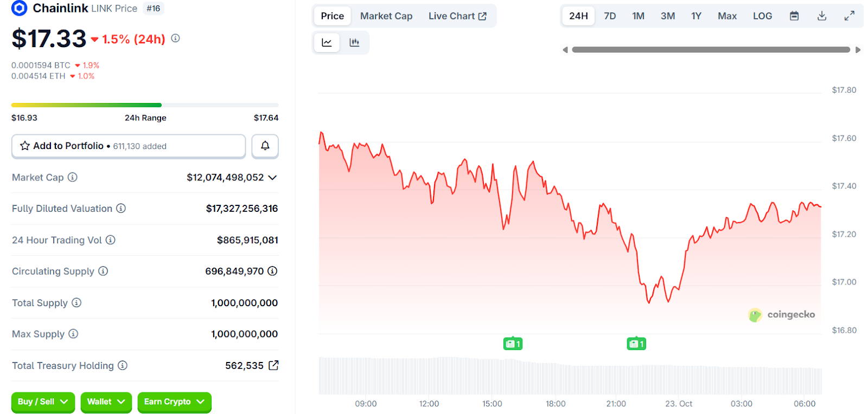Switch to the Market Cap tab
Image resolution: width=868 pixels, height=414 pixels.
386,16
